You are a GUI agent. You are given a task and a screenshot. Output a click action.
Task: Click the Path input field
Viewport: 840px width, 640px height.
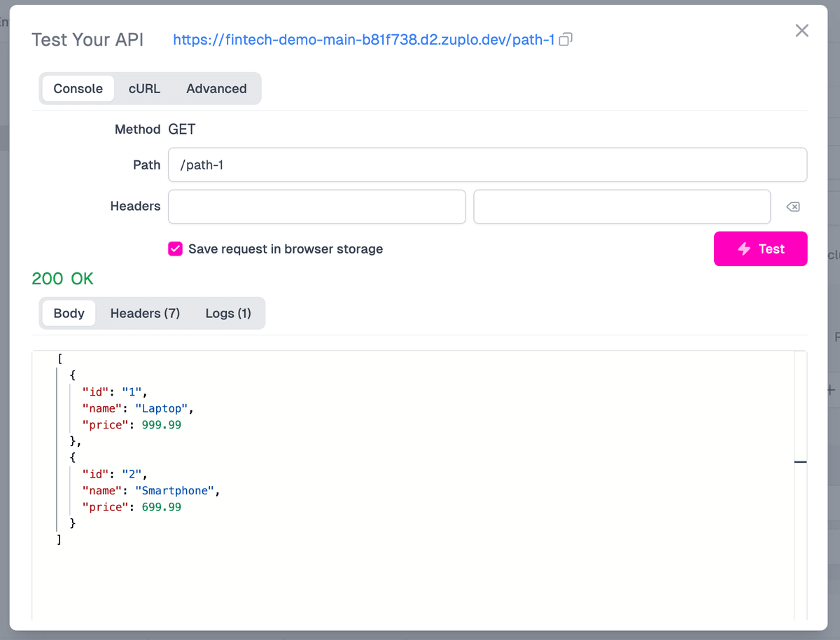coord(487,165)
